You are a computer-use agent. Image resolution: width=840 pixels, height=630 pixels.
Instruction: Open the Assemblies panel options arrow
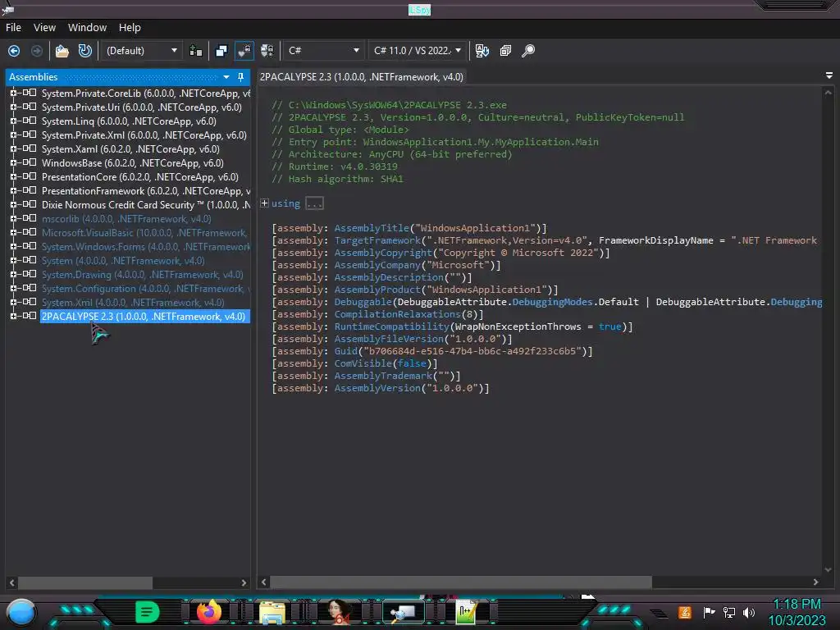click(226, 77)
